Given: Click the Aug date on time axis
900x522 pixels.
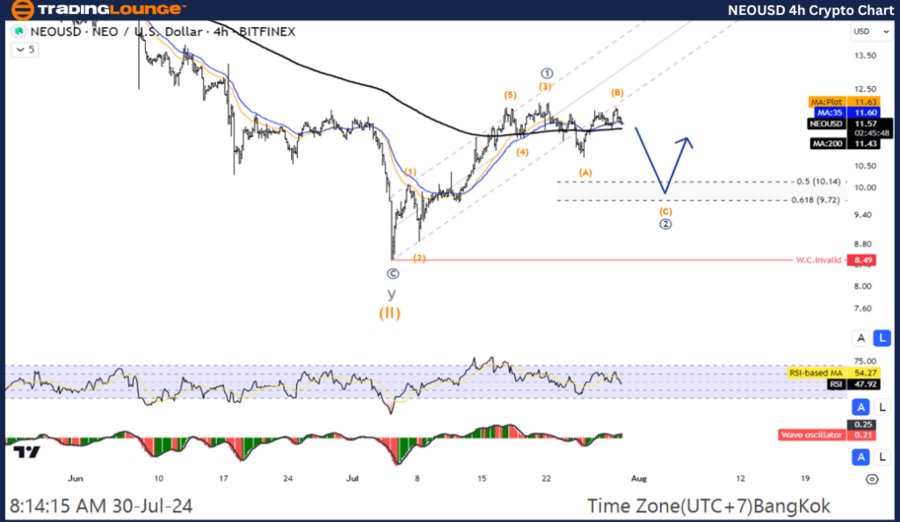Looking at the screenshot, I should click(639, 478).
